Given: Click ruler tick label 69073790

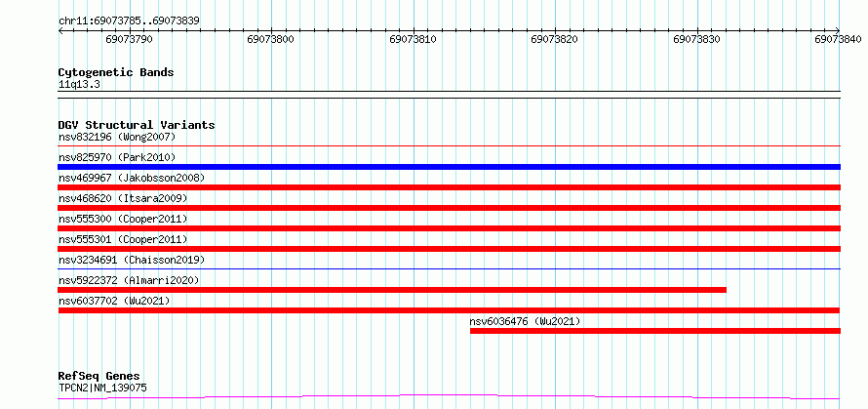Looking at the screenshot, I should 130,39.
